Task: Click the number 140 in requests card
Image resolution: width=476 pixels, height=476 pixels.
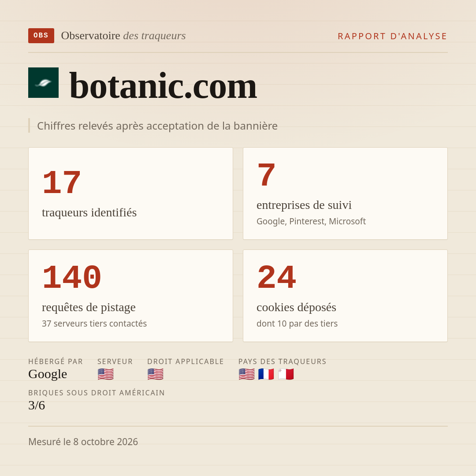Action: [x=72, y=277]
